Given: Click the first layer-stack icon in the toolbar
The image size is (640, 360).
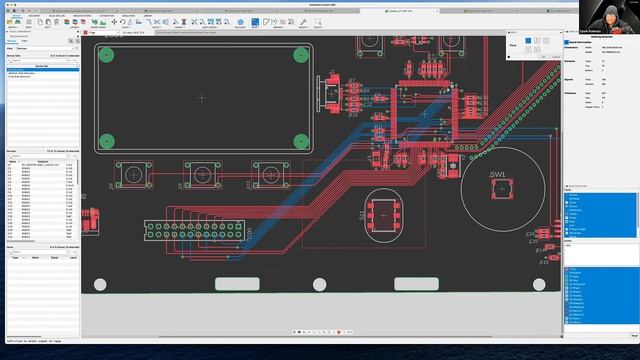Looking at the screenshot, I should [67, 22].
